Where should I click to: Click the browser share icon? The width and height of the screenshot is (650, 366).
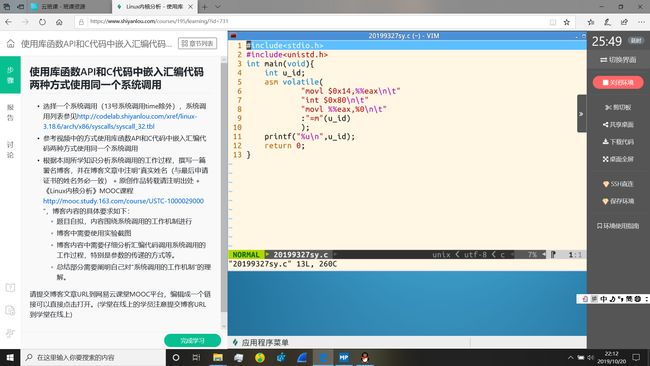[x=624, y=22]
